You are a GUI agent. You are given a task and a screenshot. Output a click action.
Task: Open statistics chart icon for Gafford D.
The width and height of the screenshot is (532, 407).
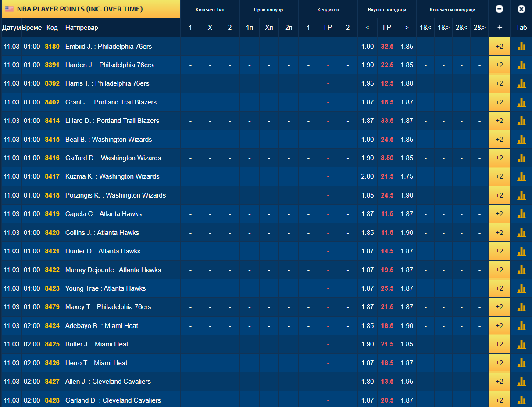[521, 158]
